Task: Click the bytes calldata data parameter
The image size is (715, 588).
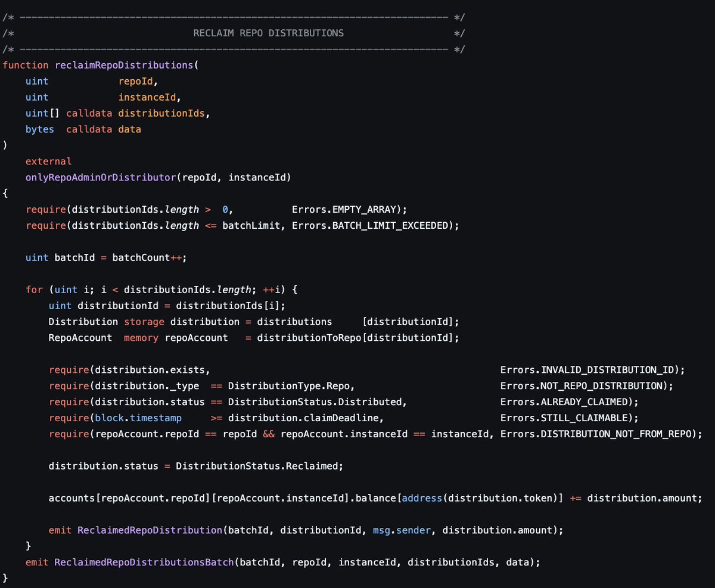Action: (83, 129)
